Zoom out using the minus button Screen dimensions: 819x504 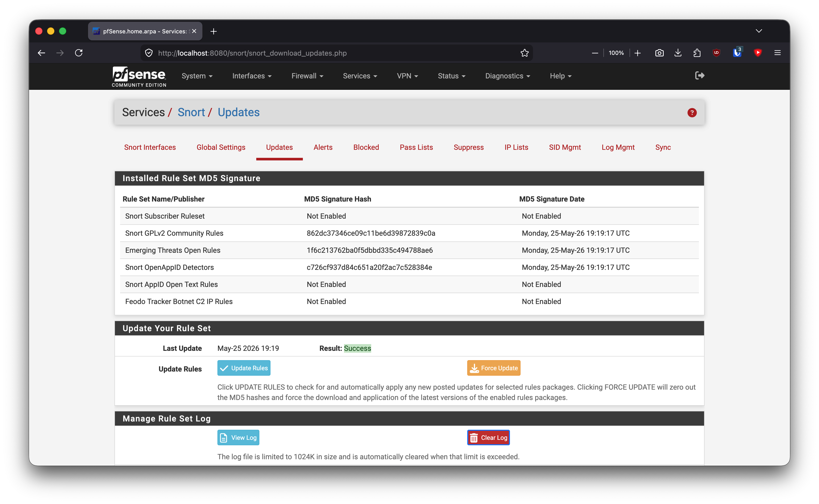[595, 53]
